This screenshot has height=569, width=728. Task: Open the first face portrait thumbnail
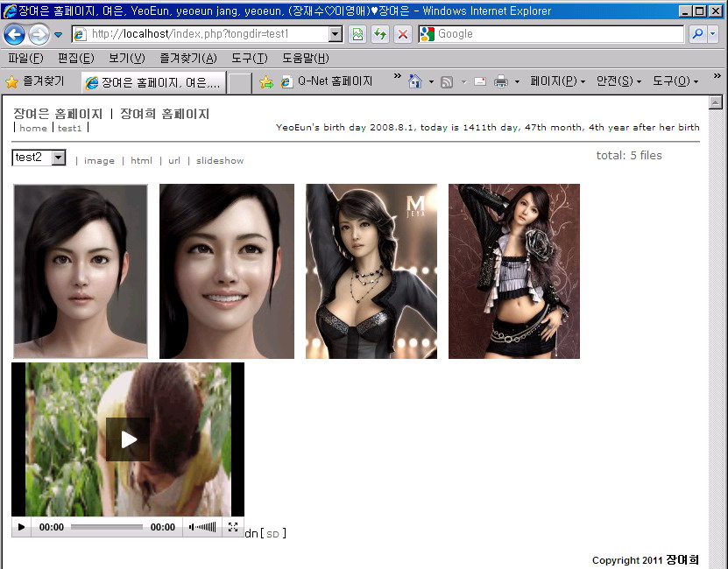(x=81, y=271)
